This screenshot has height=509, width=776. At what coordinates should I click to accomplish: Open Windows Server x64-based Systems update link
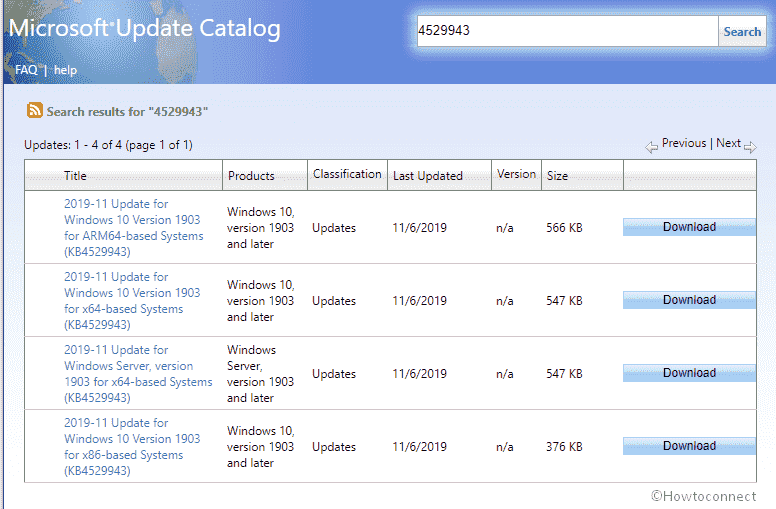(x=138, y=374)
